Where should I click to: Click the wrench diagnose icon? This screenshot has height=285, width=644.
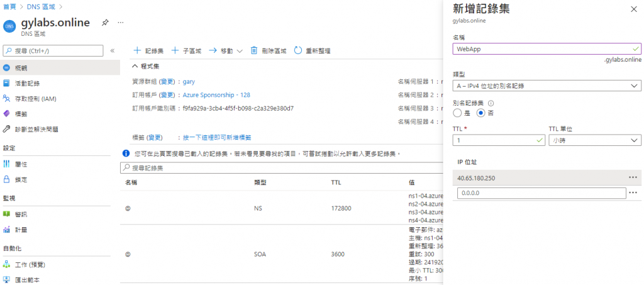(x=6, y=130)
